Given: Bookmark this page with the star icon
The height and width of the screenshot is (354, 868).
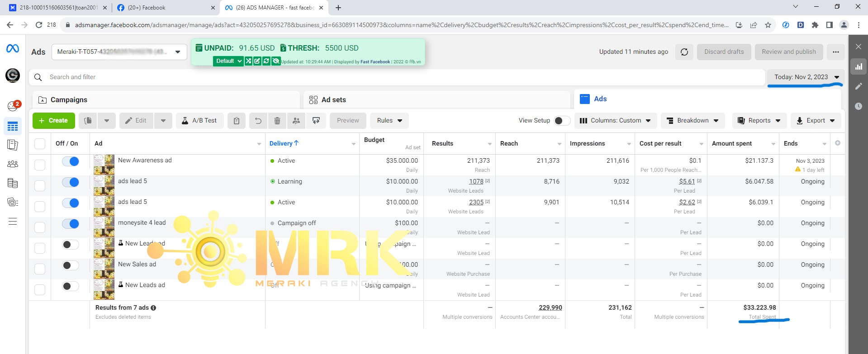Looking at the screenshot, I should coord(768,25).
